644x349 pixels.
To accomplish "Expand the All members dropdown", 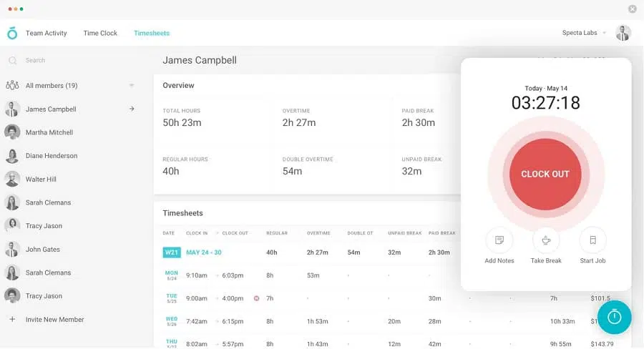I will [132, 86].
